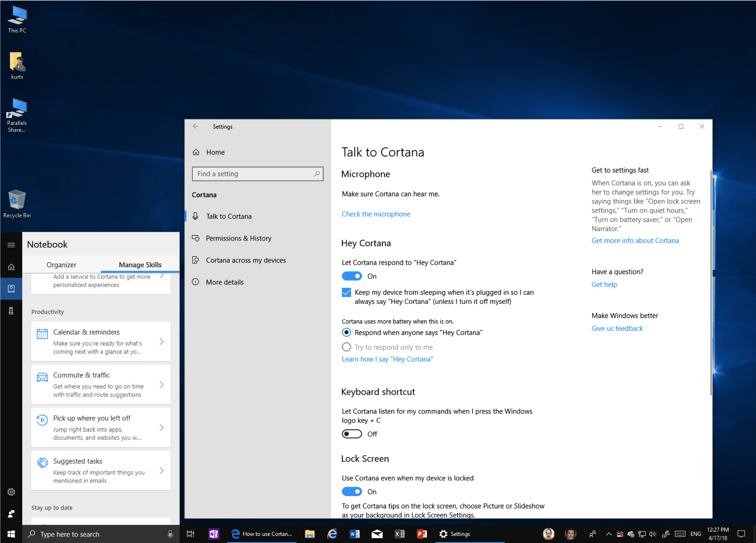Click the Check the microphone link
The image size is (756, 543).
point(376,214)
